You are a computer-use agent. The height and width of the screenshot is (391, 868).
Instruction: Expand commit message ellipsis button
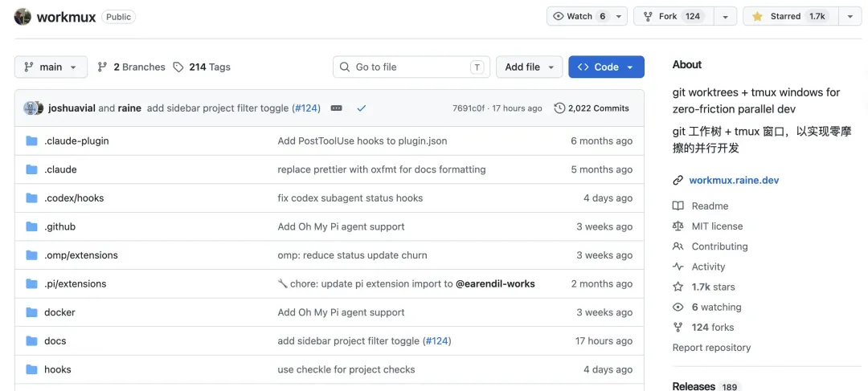click(336, 108)
